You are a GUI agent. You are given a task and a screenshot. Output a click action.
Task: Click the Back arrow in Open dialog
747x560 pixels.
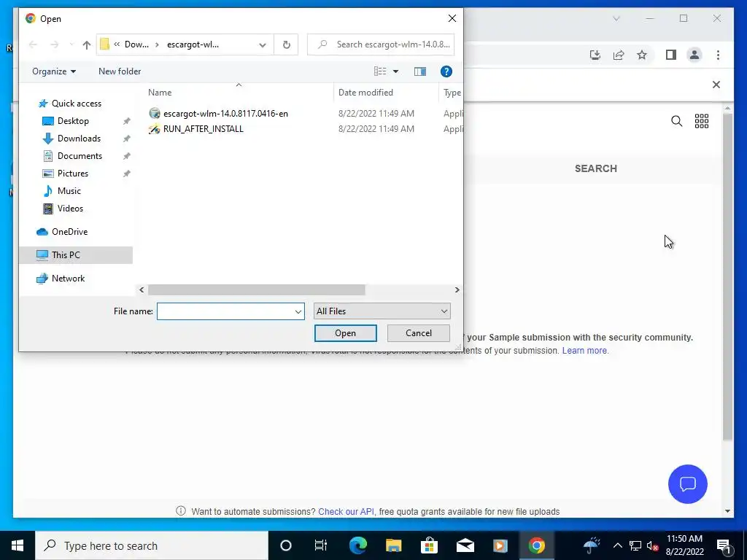pos(33,44)
